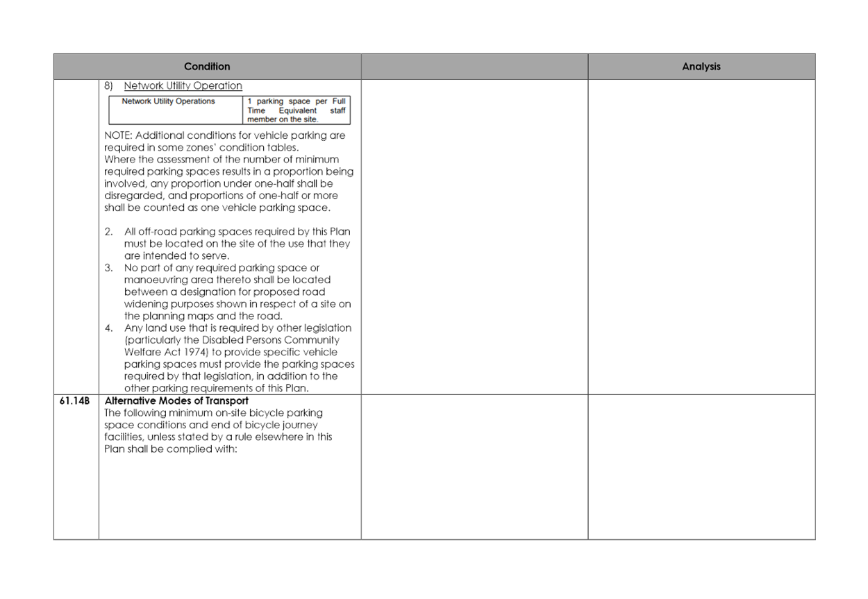Click the '1 parking space per Full Time Equivalent' cell
The width and height of the screenshot is (868, 599).
tap(296, 110)
